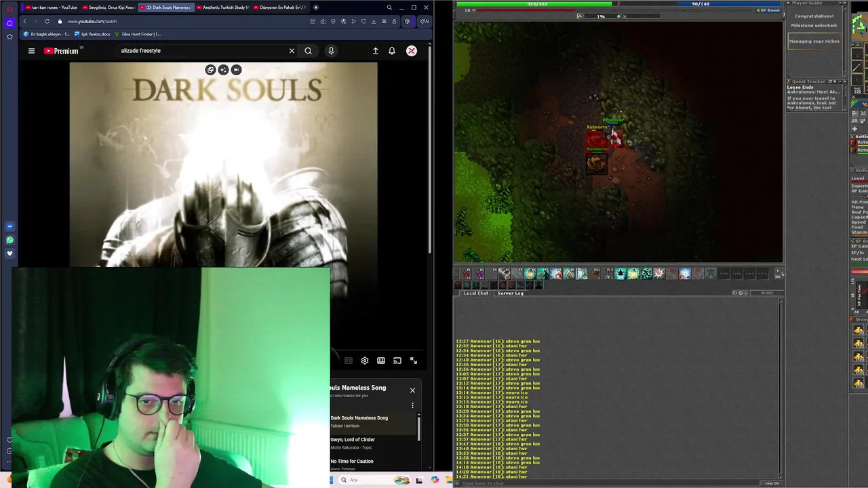Open the Opera AI sidebar button
Screen dimensions: 868x488
pos(424,21)
